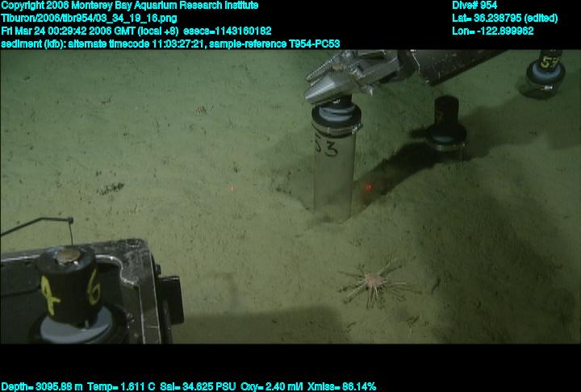Click push core tube labeled 53

335,161
